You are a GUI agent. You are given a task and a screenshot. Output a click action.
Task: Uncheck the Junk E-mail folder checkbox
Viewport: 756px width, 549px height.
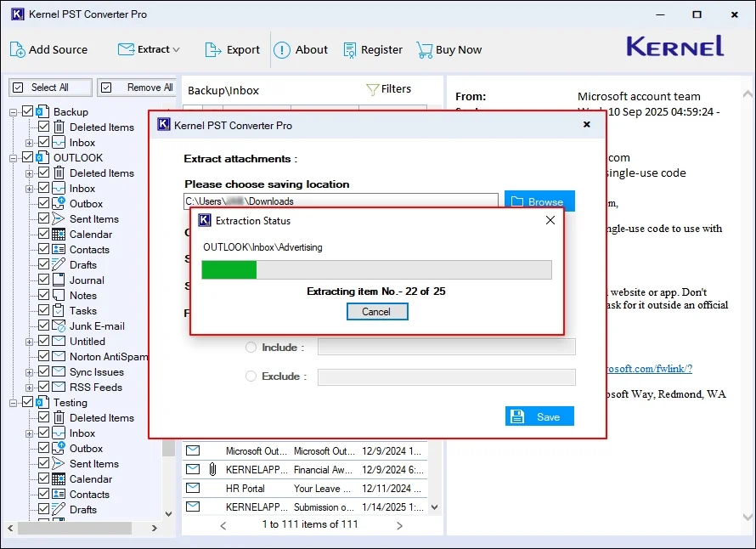[44, 326]
